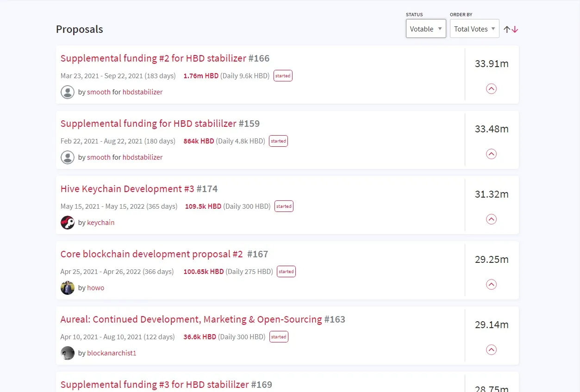Open the Status dropdown showing Votable

tap(426, 29)
